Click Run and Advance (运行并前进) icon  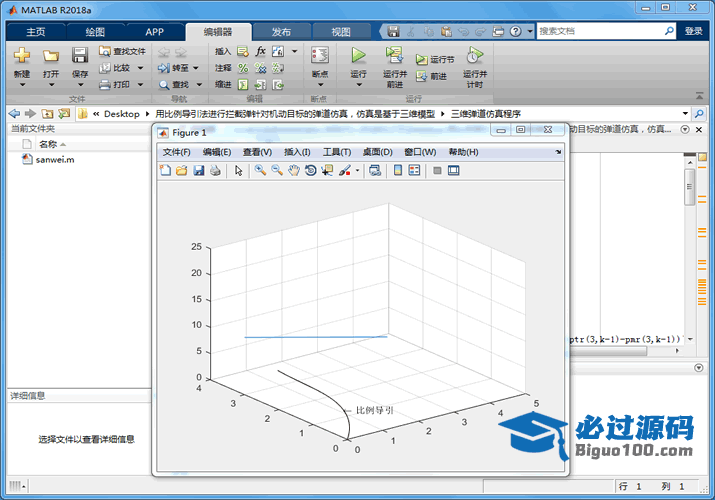click(394, 55)
